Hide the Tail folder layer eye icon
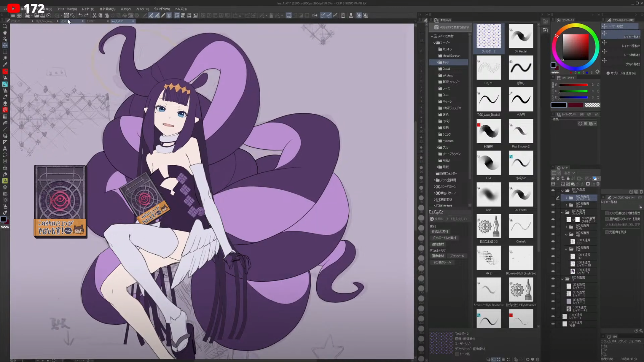The width and height of the screenshot is (644, 362). pyautogui.click(x=553, y=249)
